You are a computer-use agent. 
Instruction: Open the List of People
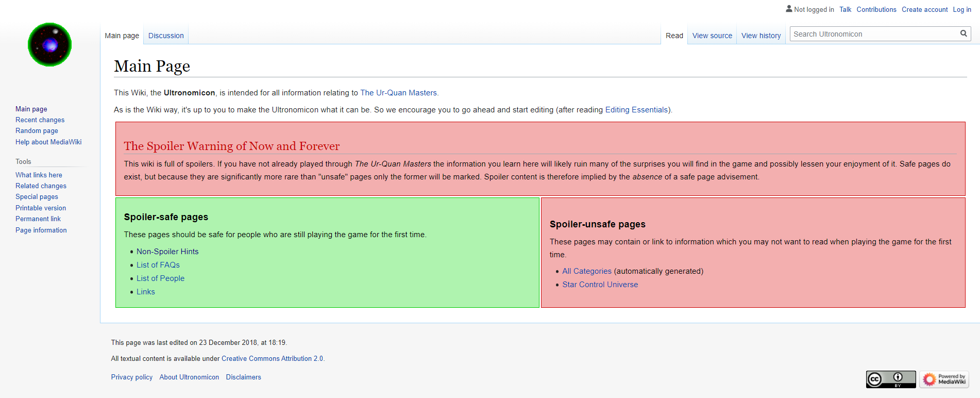click(160, 278)
